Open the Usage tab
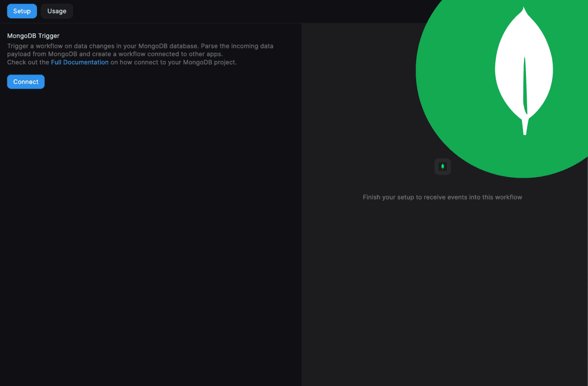Viewport: 588px width, 386px height. 57,11
